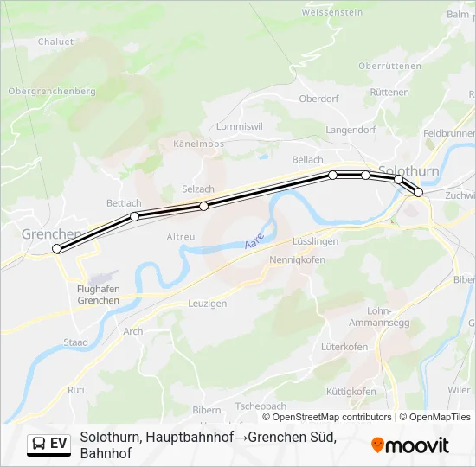Viewport: 476px width, 467px height.
Task: Click the route stop below Bellach
Action: click(332, 175)
